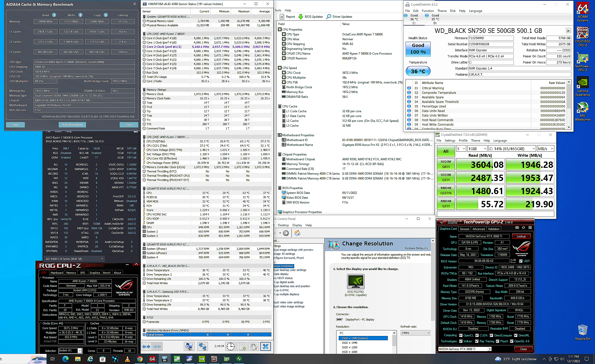Click the HWiNFO clock reset timer icon
Viewport: 595px width, 364px height.
point(230,347)
